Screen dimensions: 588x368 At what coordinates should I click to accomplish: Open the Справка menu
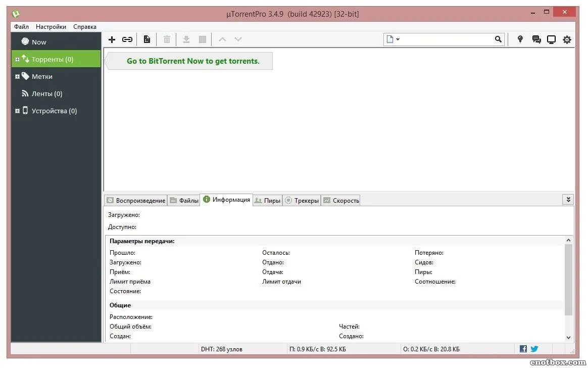point(85,27)
